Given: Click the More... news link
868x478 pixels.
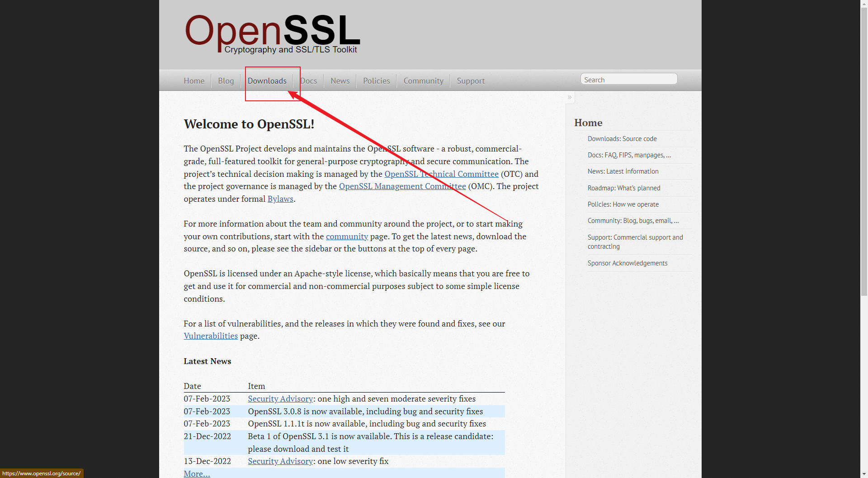Looking at the screenshot, I should 197,473.
